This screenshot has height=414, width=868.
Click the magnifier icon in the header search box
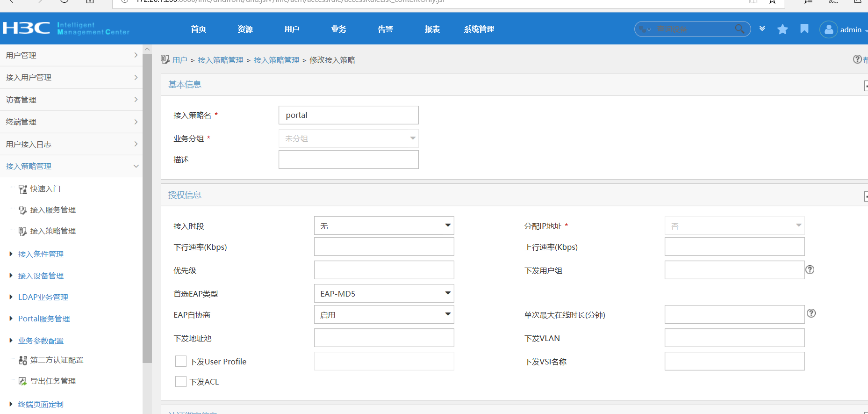tap(739, 29)
